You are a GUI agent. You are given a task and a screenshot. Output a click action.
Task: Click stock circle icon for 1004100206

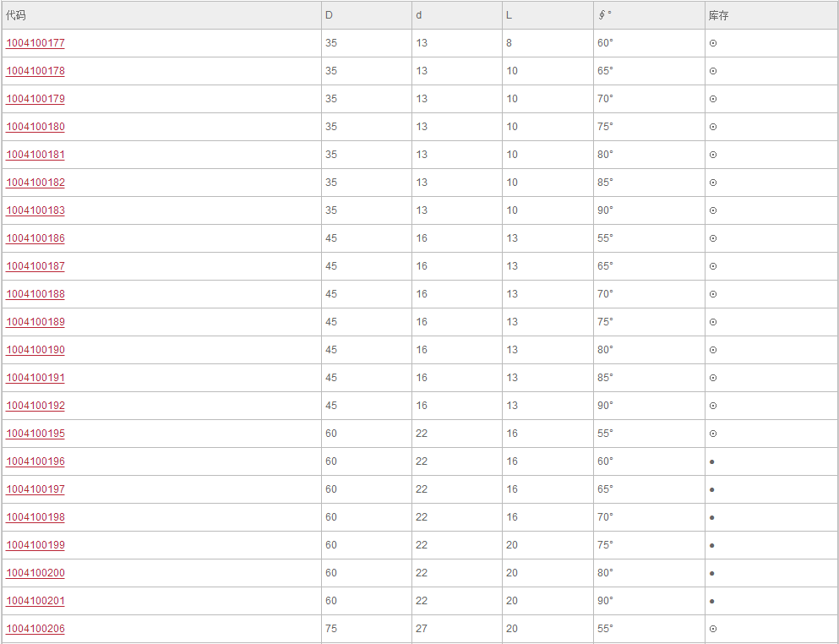pyautogui.click(x=713, y=629)
